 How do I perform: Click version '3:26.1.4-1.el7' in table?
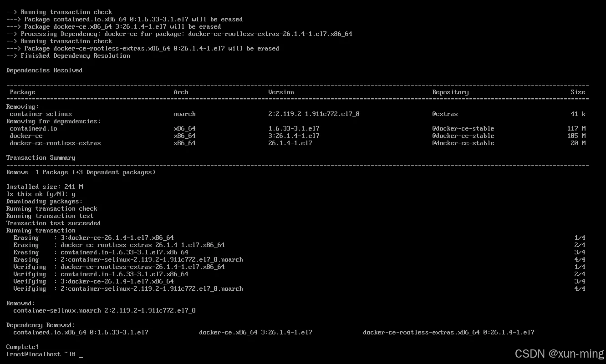(294, 136)
